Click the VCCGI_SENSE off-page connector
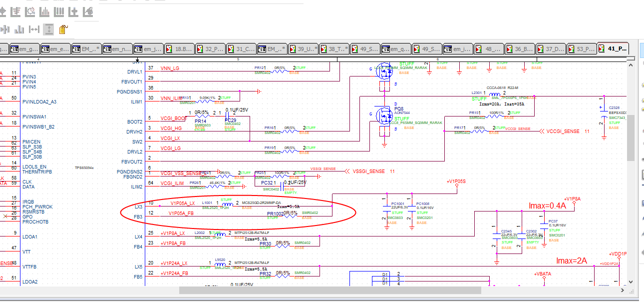Image resolution: width=644 pixels, height=302 pixels. pos(565,131)
